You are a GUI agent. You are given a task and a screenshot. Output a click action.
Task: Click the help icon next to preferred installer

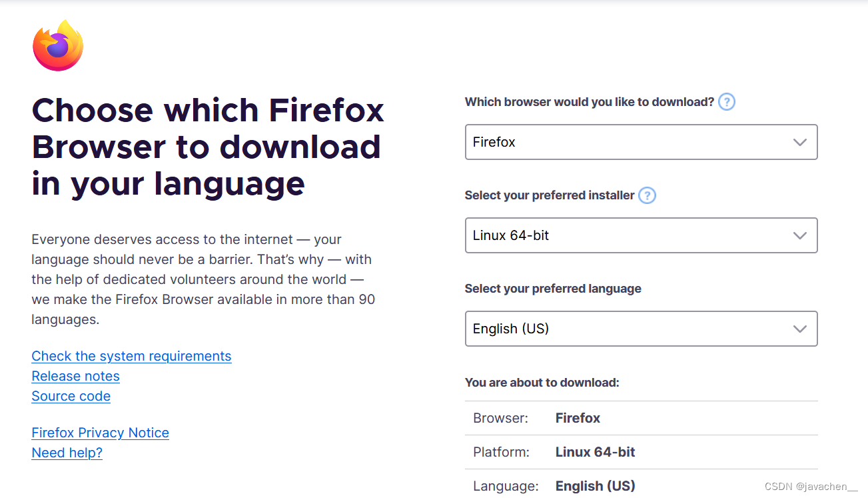pos(647,195)
